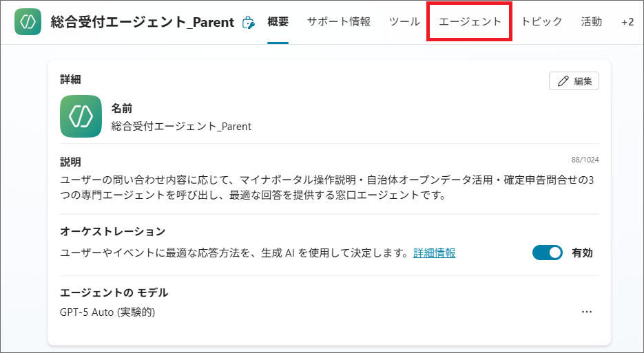Image resolution: width=644 pixels, height=353 pixels.
Task: Toggle the オーケストレーション switch off
Action: pyautogui.click(x=548, y=253)
